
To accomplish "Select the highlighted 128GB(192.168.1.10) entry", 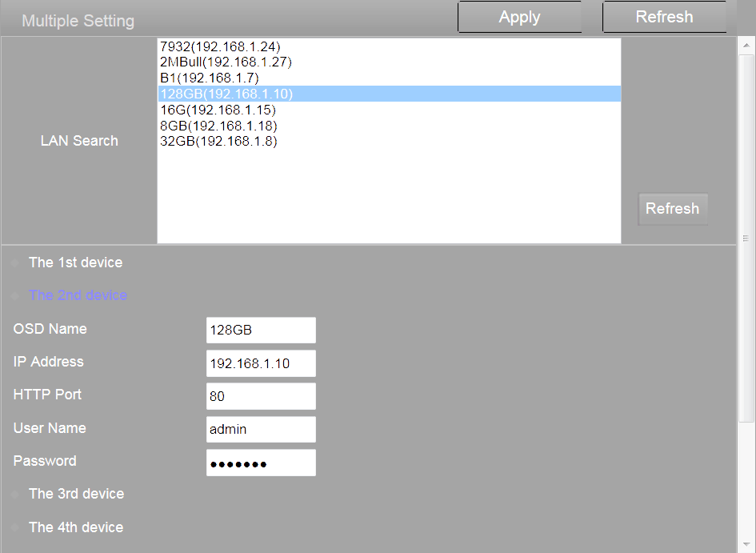I will (389, 94).
